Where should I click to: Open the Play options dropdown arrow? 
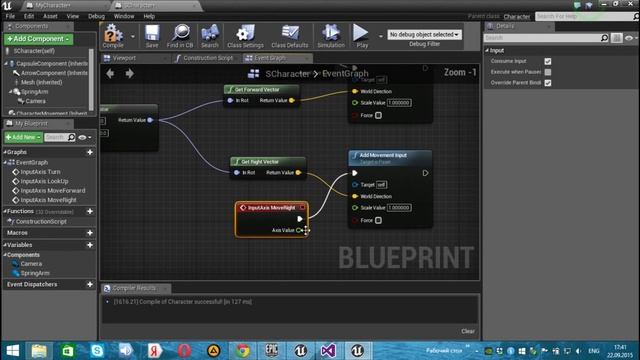380,36
